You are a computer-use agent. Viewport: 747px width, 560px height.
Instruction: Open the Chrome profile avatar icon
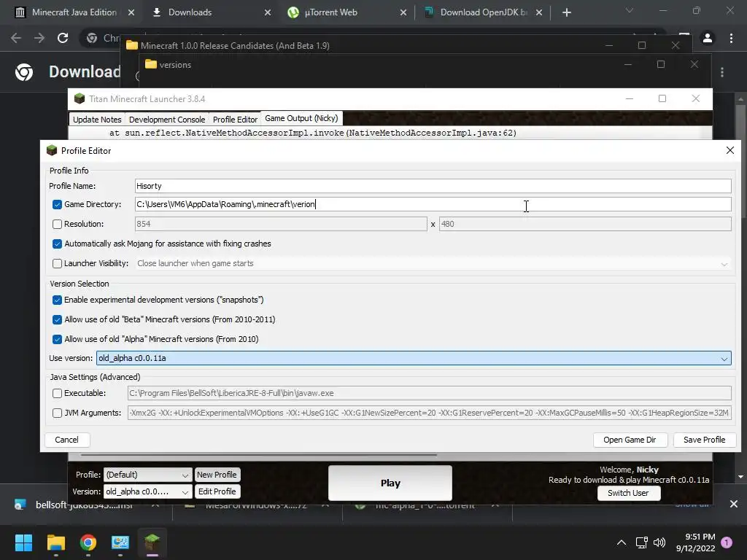coord(708,38)
